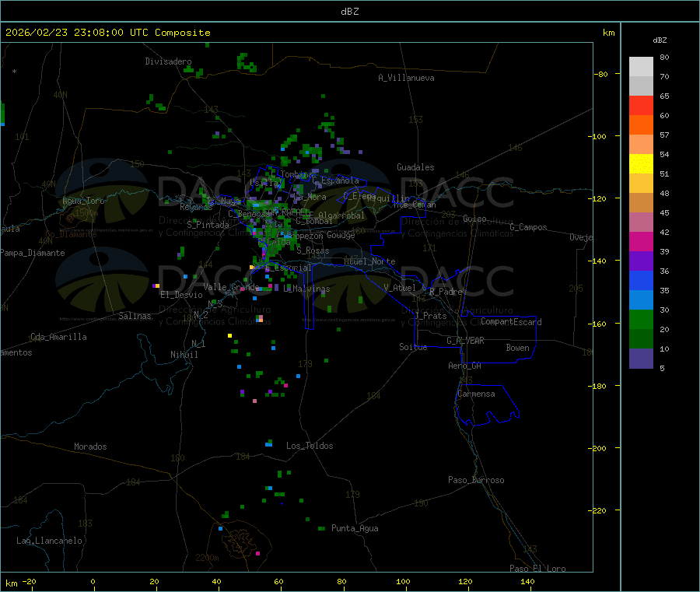Click the 'Valle_Grande' label

(231, 286)
